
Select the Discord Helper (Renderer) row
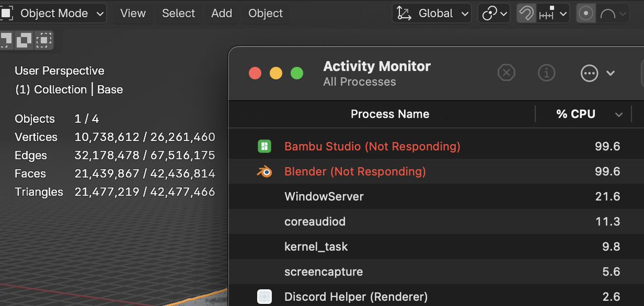(436, 296)
